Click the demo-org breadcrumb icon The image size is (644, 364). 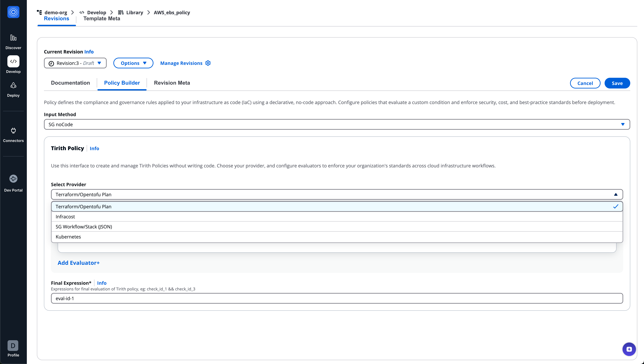pos(39,12)
